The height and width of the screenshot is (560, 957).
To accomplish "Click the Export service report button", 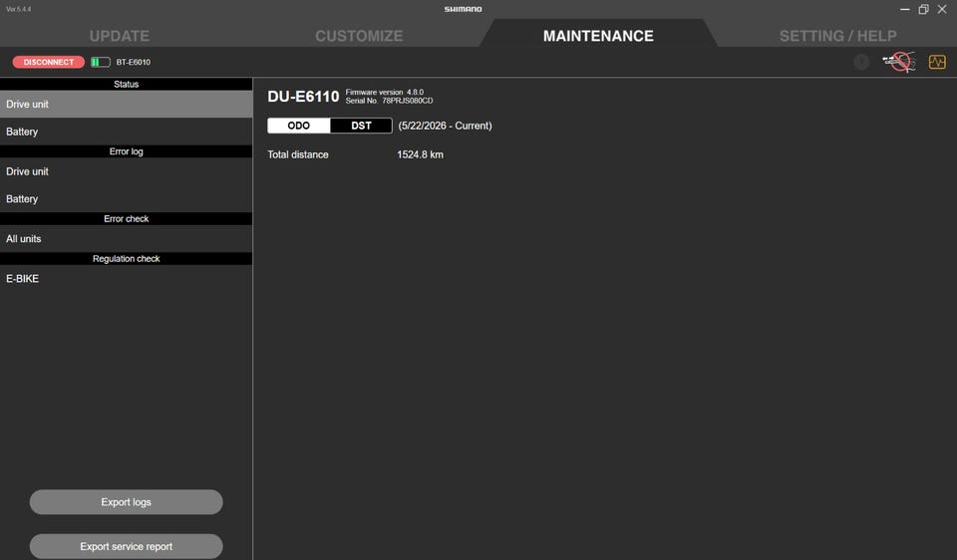I will (x=127, y=547).
